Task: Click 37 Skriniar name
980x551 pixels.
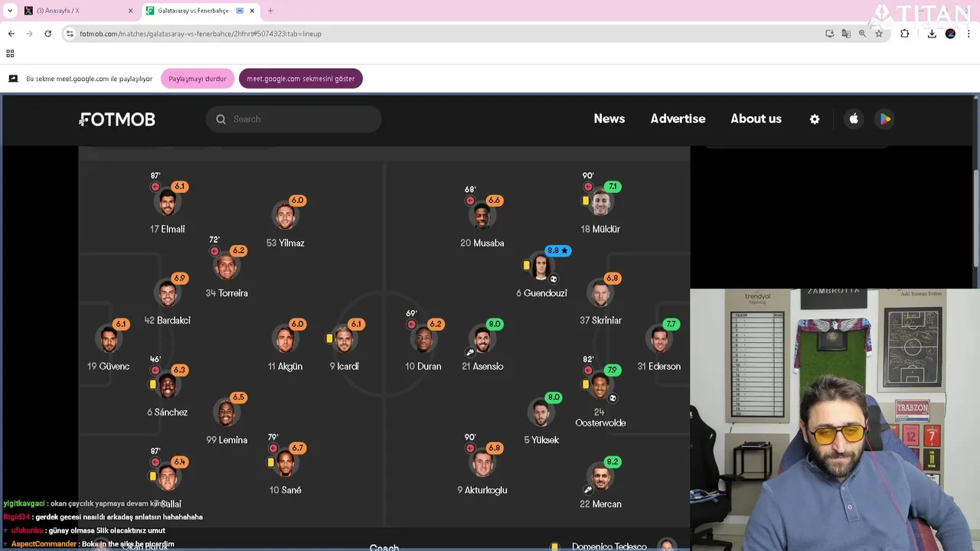Action: (x=600, y=321)
